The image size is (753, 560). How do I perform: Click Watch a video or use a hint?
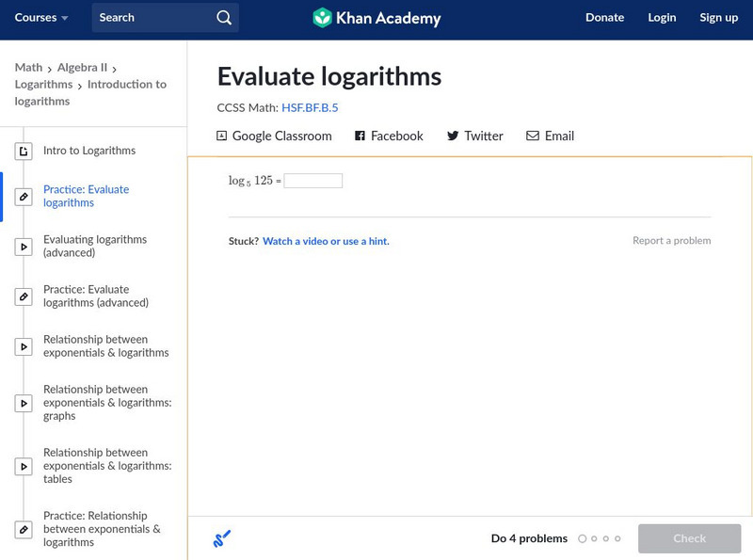[x=326, y=242]
